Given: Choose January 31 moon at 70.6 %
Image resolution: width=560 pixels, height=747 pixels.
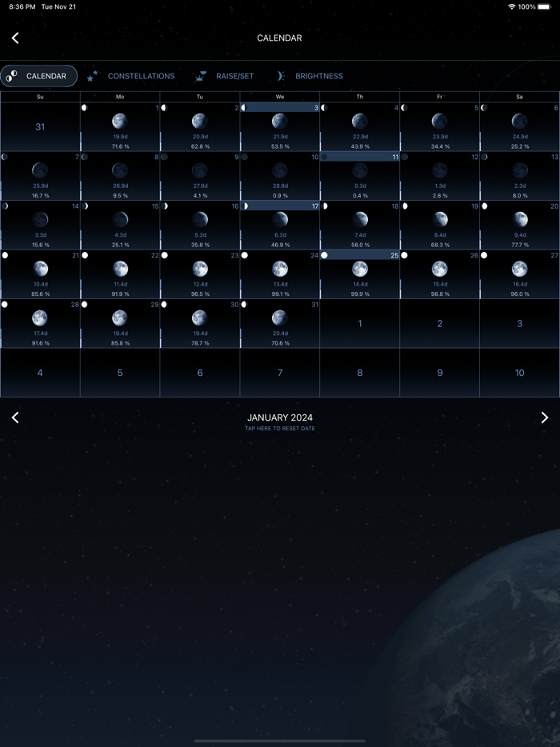Looking at the screenshot, I should [x=280, y=323].
